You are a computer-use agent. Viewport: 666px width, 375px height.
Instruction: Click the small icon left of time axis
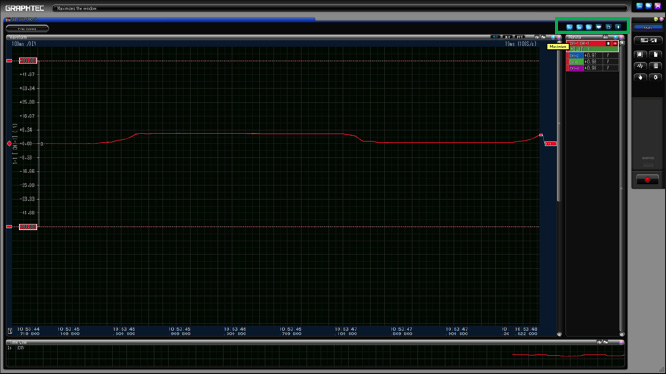(x=10, y=331)
